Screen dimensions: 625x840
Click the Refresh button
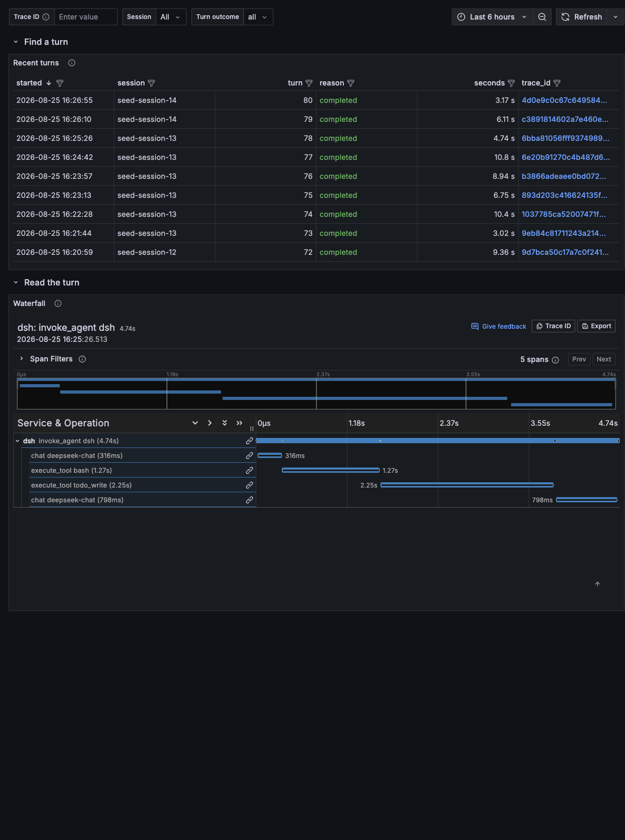[x=582, y=17]
